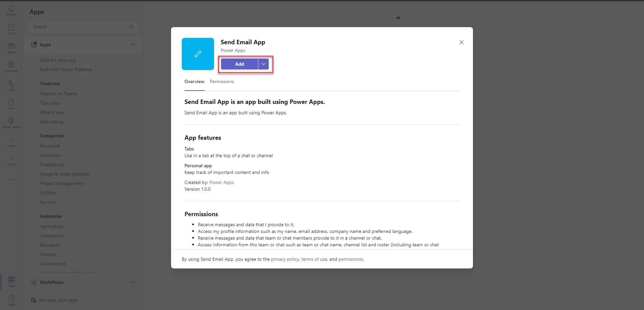Open Manage your apps
This screenshot has height=310, width=644.
[x=58, y=300]
